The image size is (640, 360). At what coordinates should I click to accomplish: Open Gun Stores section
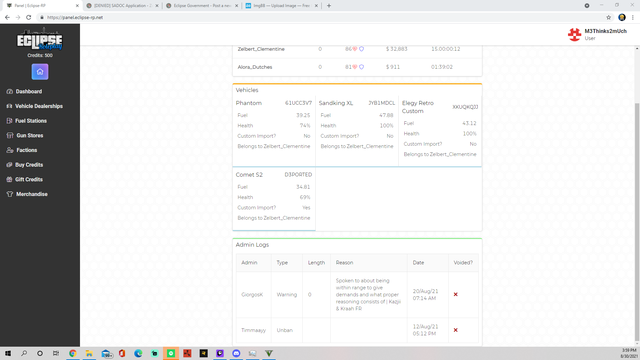pos(29,136)
